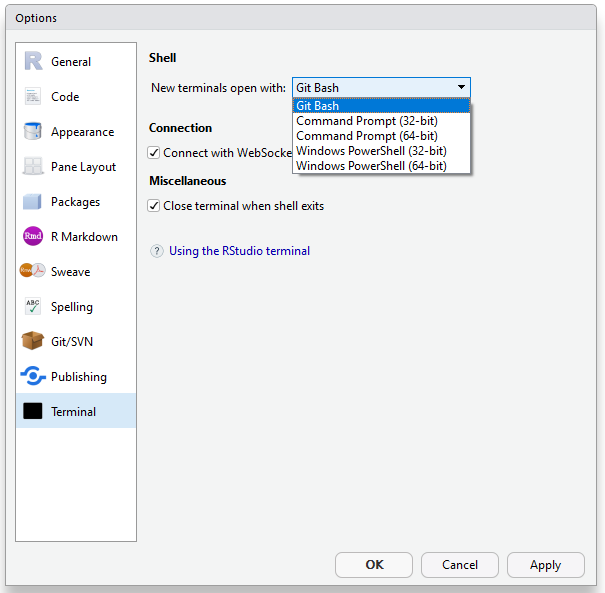Click the help question mark icon

[x=157, y=251]
